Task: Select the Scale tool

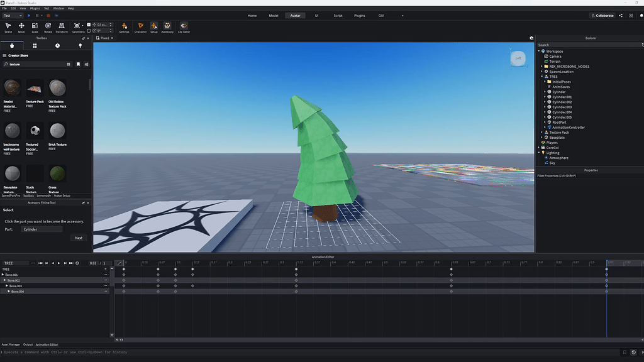Action: (35, 28)
